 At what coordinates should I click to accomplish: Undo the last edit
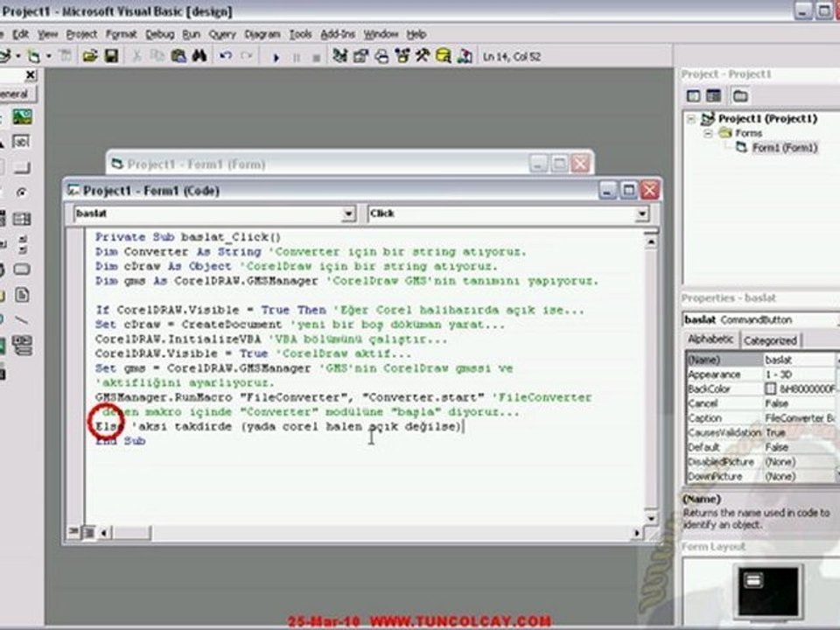coord(226,56)
